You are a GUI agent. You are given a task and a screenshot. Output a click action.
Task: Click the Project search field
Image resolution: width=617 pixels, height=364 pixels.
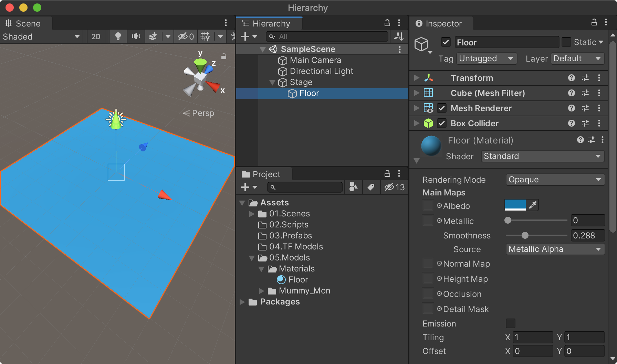(305, 187)
